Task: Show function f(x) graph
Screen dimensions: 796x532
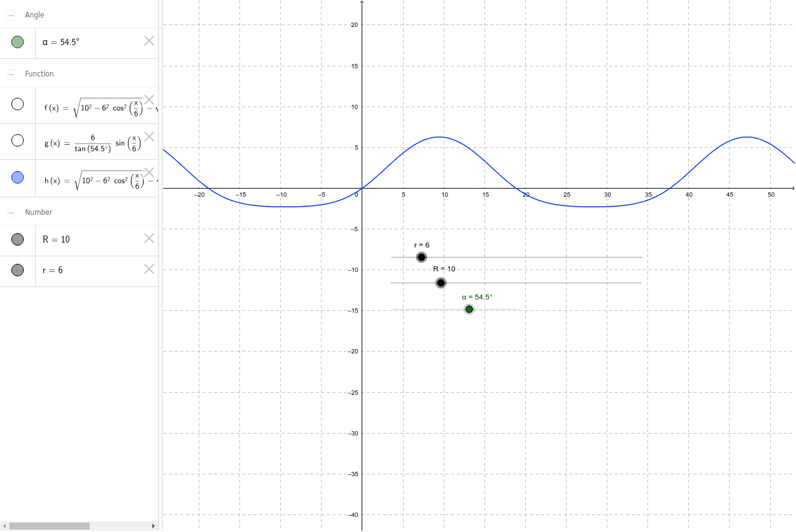Action: 18,104
